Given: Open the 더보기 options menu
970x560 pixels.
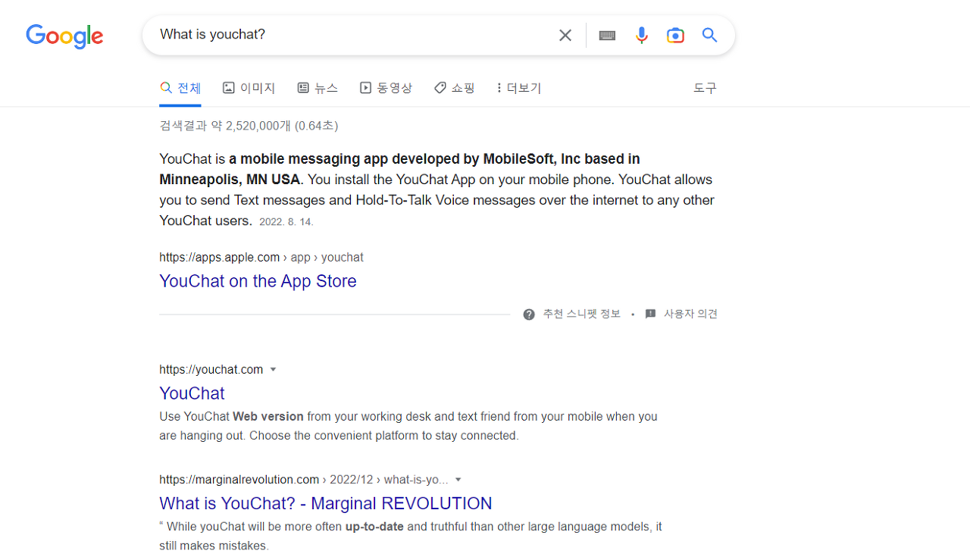Looking at the screenshot, I should click(x=518, y=88).
